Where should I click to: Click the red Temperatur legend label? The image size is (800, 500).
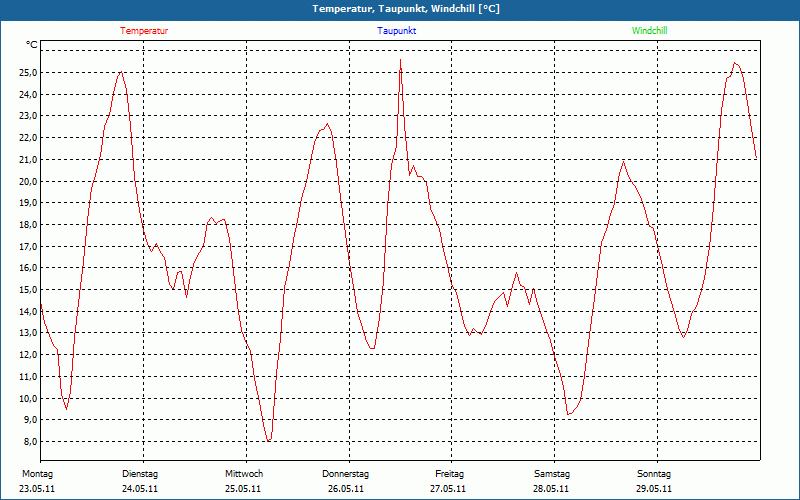[144, 31]
